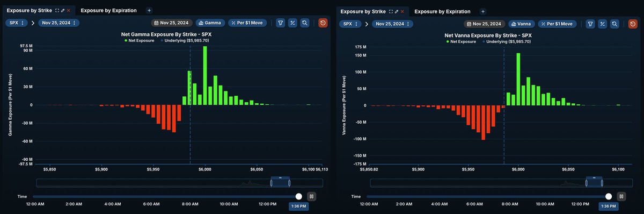Screen dimensions: 644x214
Task: Open the Gamma greek selector
Action: pyautogui.click(x=210, y=23)
